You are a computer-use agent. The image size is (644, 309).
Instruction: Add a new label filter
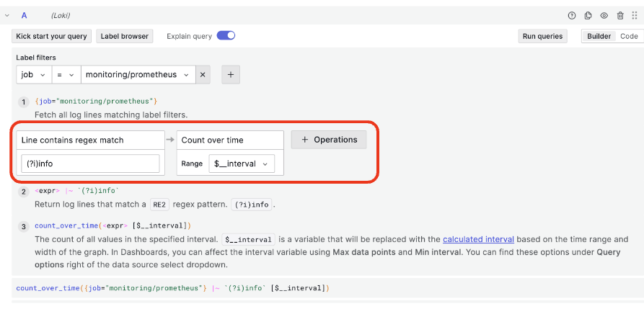[x=231, y=75]
